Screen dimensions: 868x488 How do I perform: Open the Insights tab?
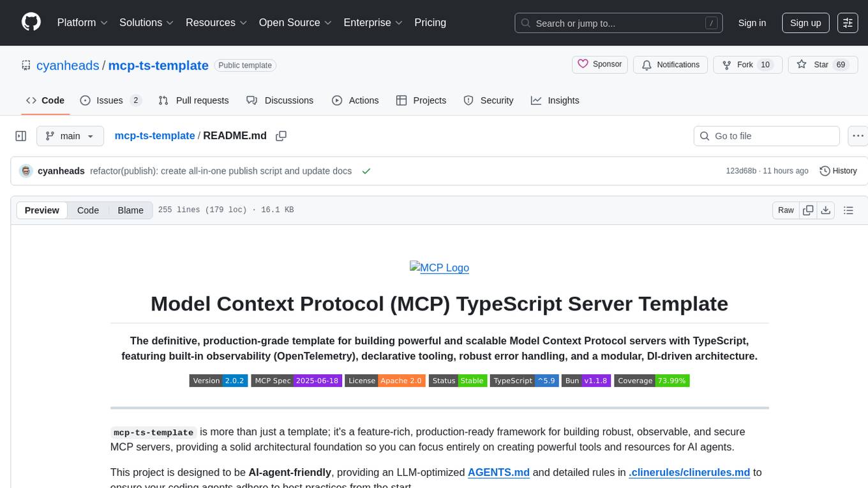pos(555,100)
